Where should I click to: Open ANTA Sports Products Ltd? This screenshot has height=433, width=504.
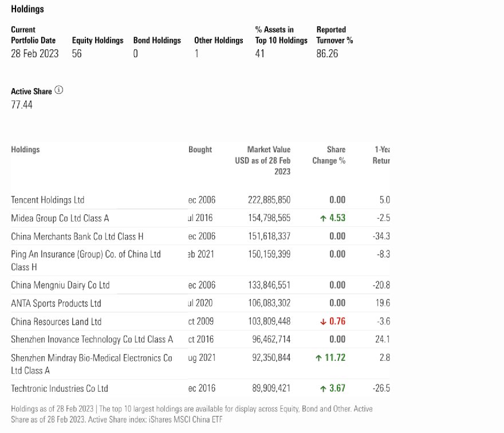tap(56, 304)
